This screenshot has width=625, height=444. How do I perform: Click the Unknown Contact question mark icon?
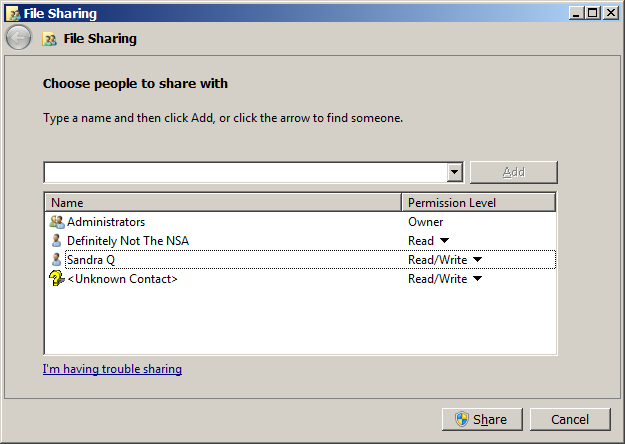point(57,278)
